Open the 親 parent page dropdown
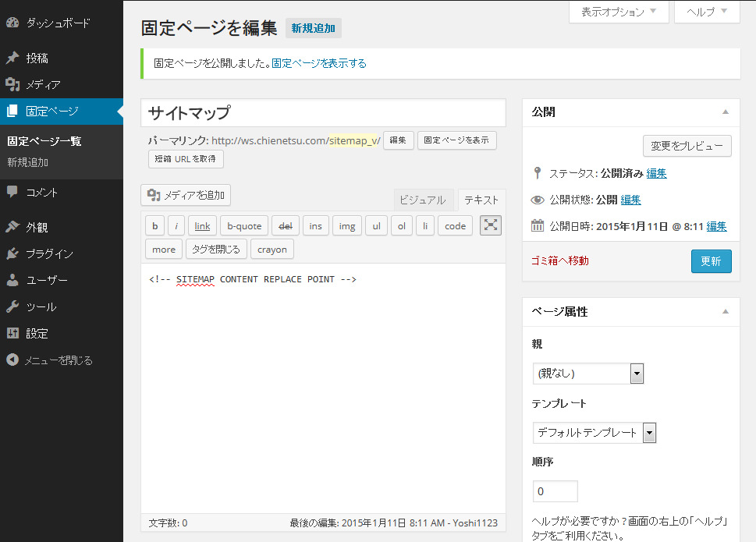The height and width of the screenshot is (542, 756). pos(588,374)
